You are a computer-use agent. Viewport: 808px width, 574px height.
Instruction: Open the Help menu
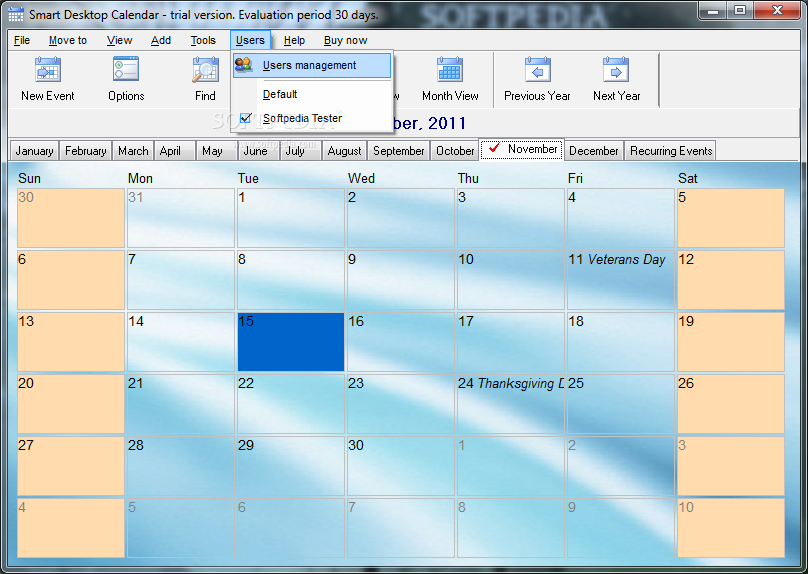coord(294,40)
